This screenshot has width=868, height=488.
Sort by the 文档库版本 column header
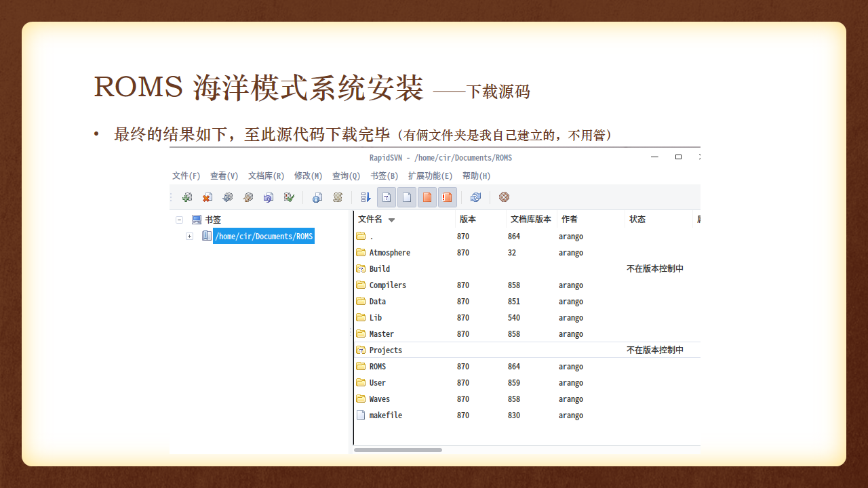pyautogui.click(x=532, y=219)
